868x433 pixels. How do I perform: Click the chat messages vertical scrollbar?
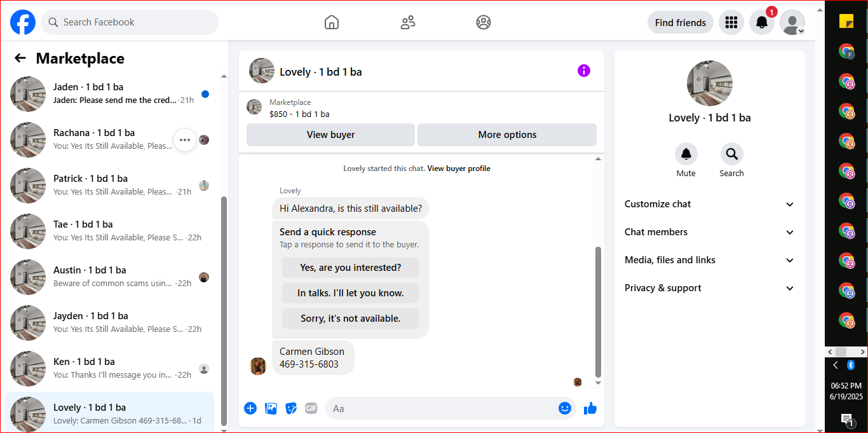(x=598, y=312)
